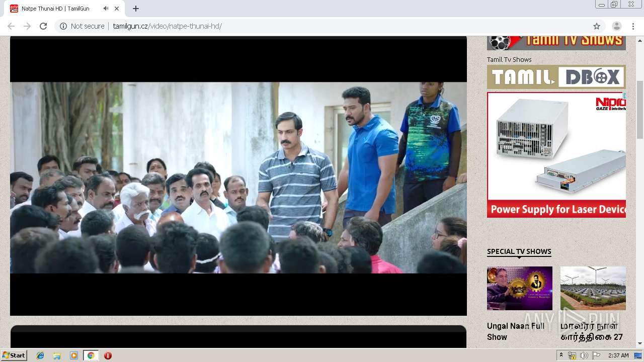Click the page vertical scrollbar thumb
The height and width of the screenshot is (362, 644).
pos(640,109)
